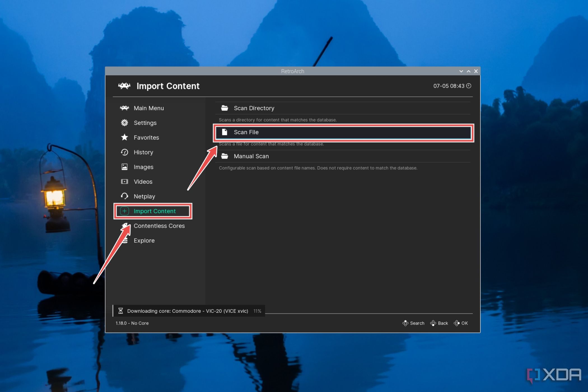The height and width of the screenshot is (392, 588).
Task: Click the Scan File document icon
Action: 225,132
